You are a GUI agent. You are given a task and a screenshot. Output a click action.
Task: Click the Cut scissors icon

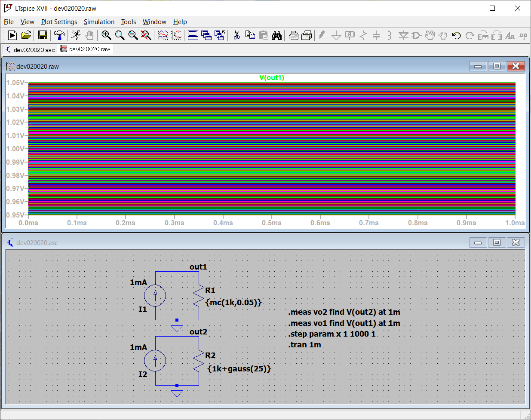coord(236,35)
